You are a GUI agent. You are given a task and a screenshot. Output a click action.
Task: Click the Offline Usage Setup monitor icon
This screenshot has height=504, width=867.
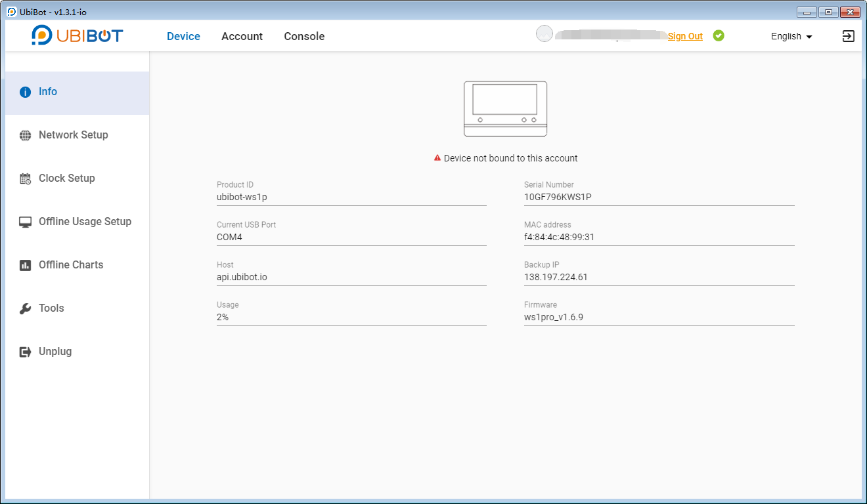pos(25,222)
